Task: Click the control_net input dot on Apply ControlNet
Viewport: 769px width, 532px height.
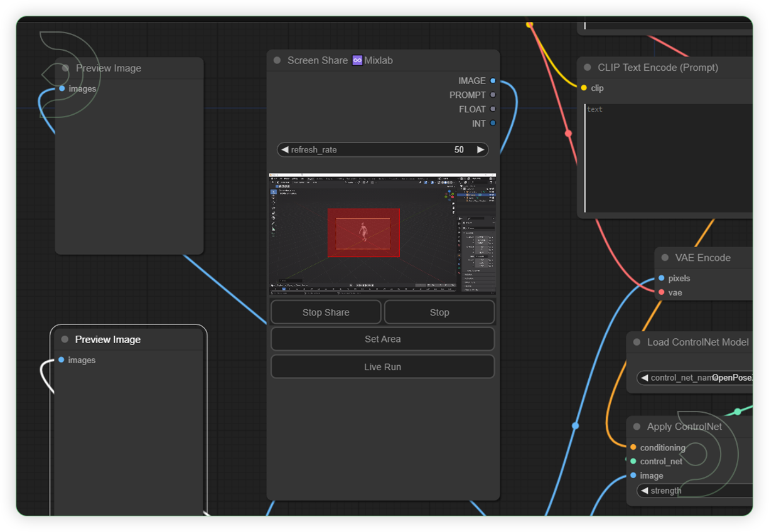Action: point(633,461)
